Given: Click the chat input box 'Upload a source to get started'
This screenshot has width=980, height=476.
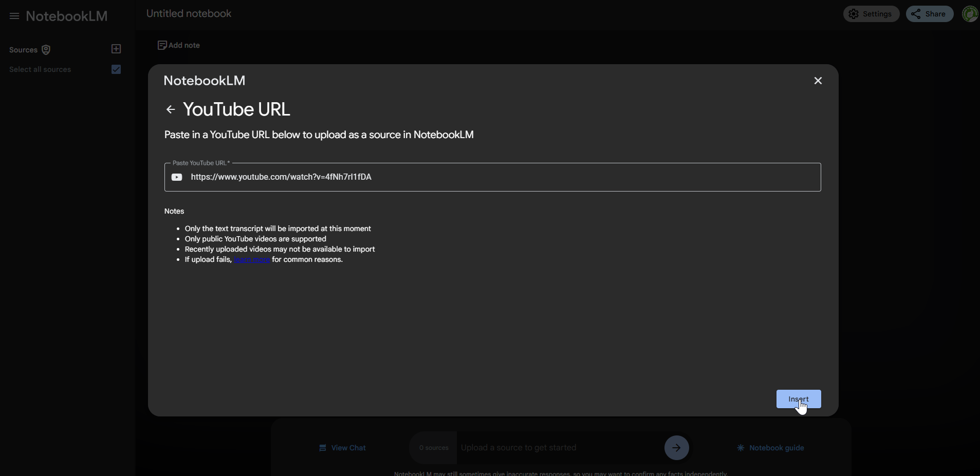Looking at the screenshot, I should (560, 448).
